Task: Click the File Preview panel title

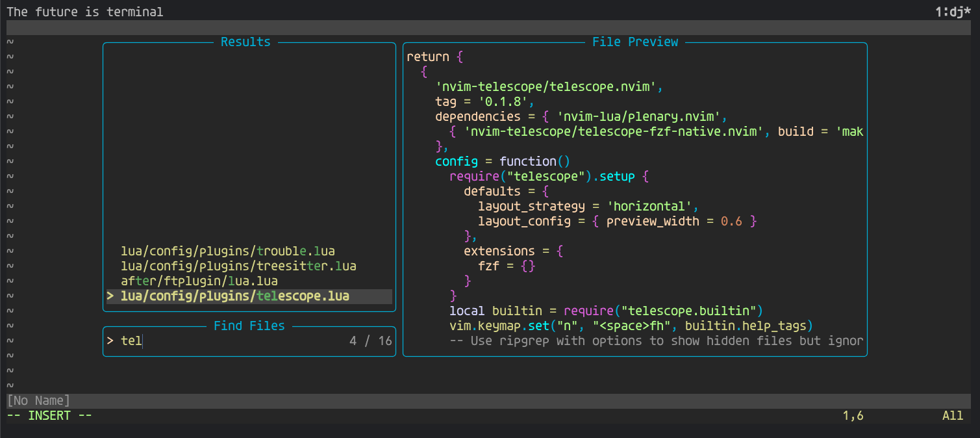Action: pos(635,42)
